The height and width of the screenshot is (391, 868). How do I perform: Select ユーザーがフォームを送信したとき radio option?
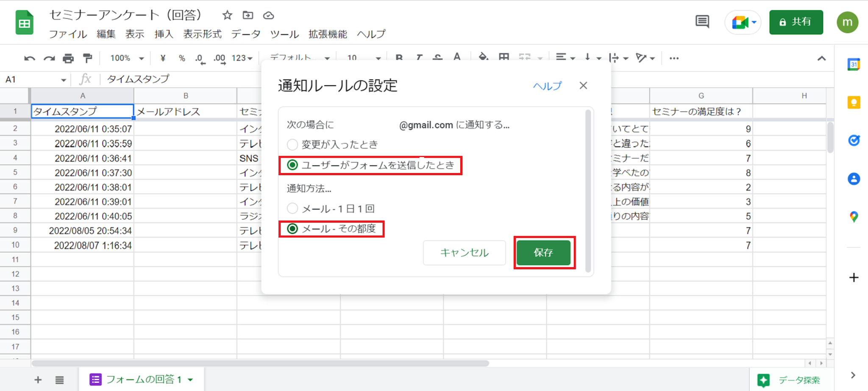click(x=292, y=165)
